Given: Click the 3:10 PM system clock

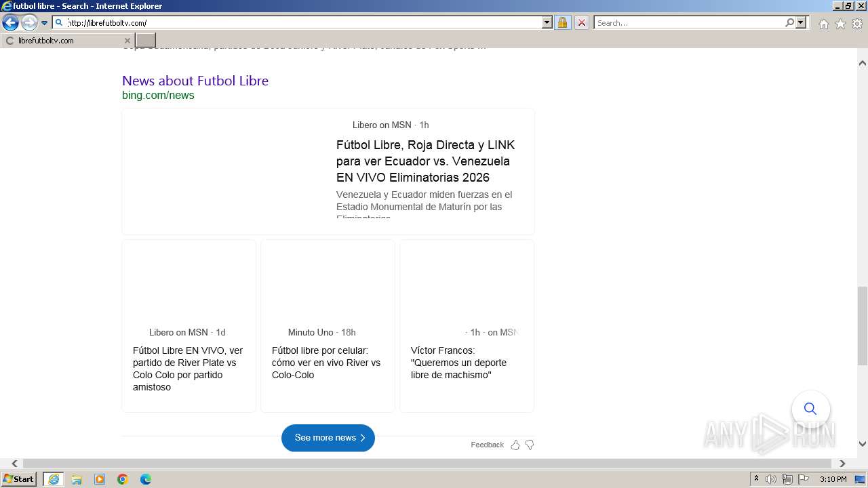Looking at the screenshot, I should (x=833, y=479).
